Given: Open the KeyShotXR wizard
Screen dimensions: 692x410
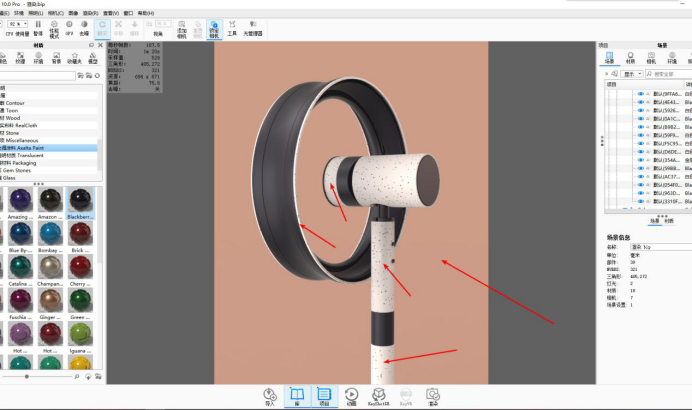Looking at the screenshot, I should click(379, 396).
